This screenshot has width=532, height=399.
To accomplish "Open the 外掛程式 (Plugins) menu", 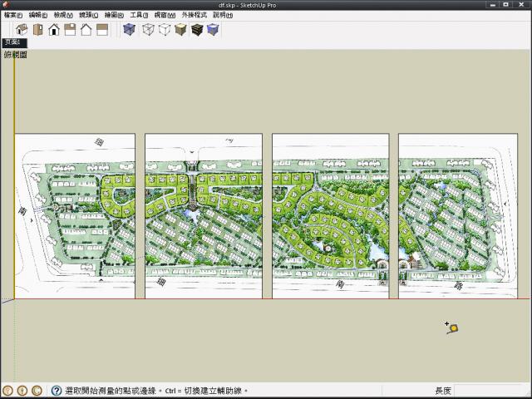I will click(x=194, y=15).
